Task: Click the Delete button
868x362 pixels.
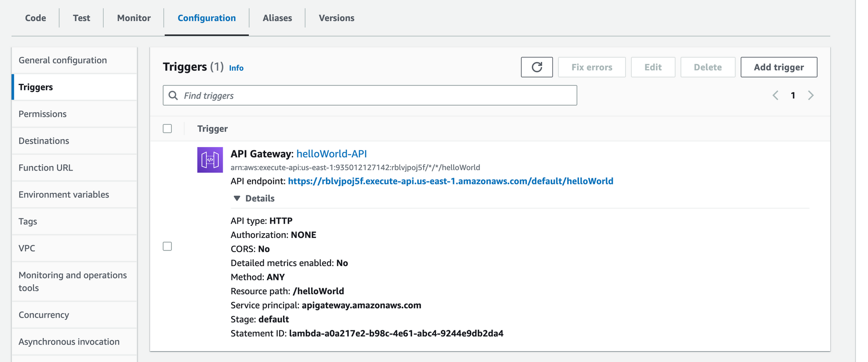Action: [707, 67]
